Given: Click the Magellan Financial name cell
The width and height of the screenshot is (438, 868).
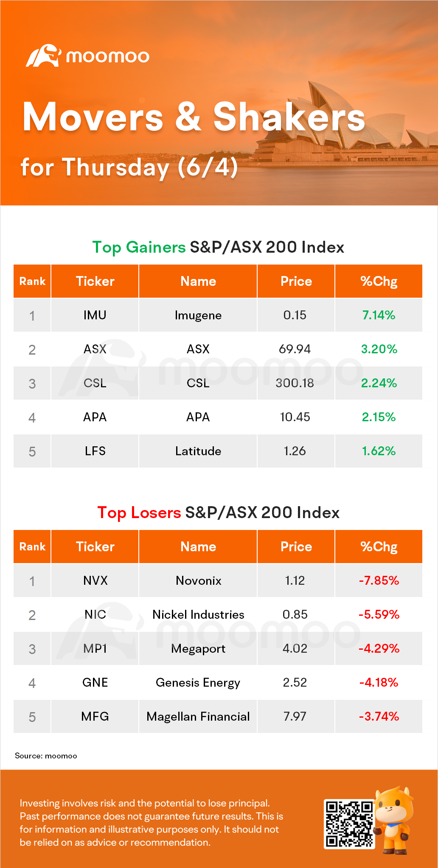Looking at the screenshot, I should point(198,716).
